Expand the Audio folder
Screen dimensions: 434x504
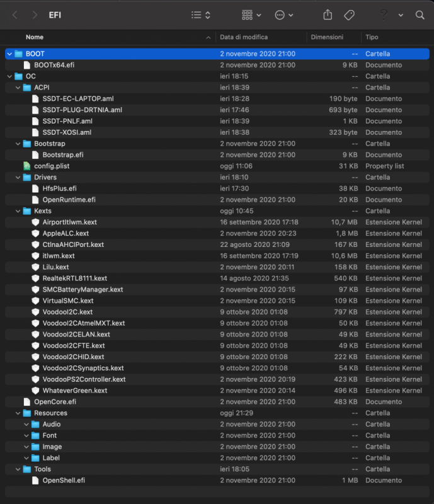(x=27, y=425)
